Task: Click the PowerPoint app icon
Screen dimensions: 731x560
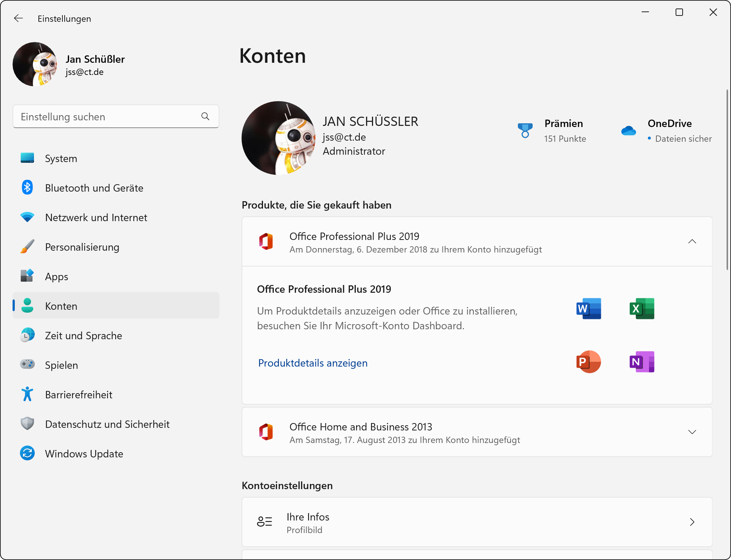Action: coord(588,362)
